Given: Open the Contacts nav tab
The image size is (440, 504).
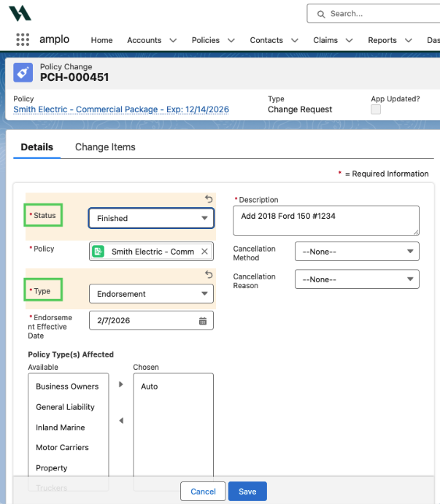Looking at the screenshot, I should click(266, 40).
